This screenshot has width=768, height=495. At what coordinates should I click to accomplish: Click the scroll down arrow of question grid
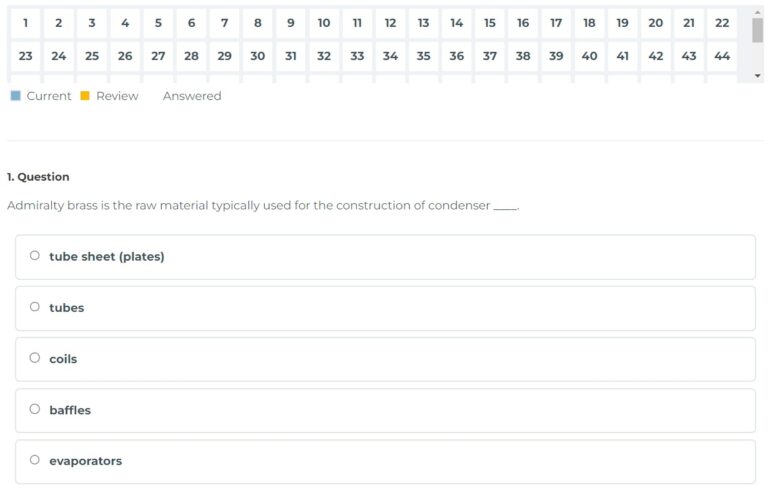click(x=757, y=75)
